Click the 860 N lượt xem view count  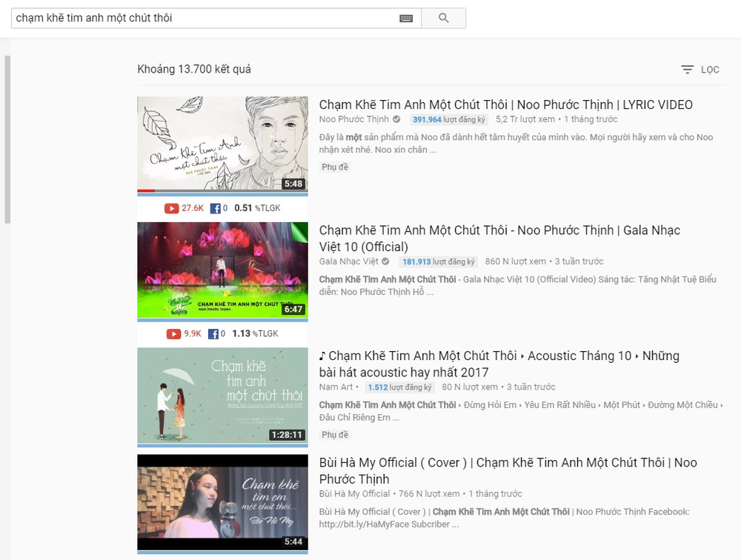pyautogui.click(x=516, y=261)
